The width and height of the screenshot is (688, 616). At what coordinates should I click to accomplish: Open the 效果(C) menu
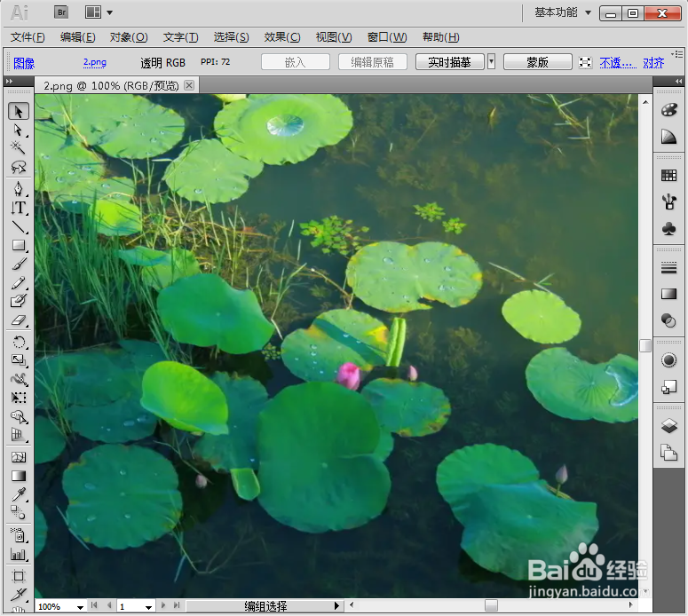[282, 37]
